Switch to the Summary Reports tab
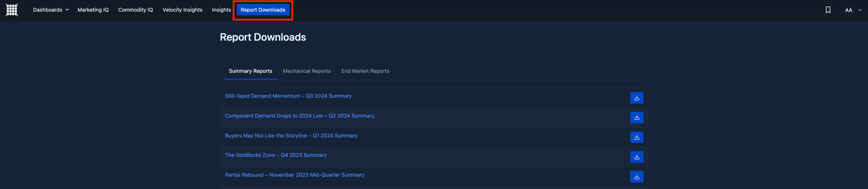Image resolution: width=868 pixels, height=189 pixels. pos(250,71)
